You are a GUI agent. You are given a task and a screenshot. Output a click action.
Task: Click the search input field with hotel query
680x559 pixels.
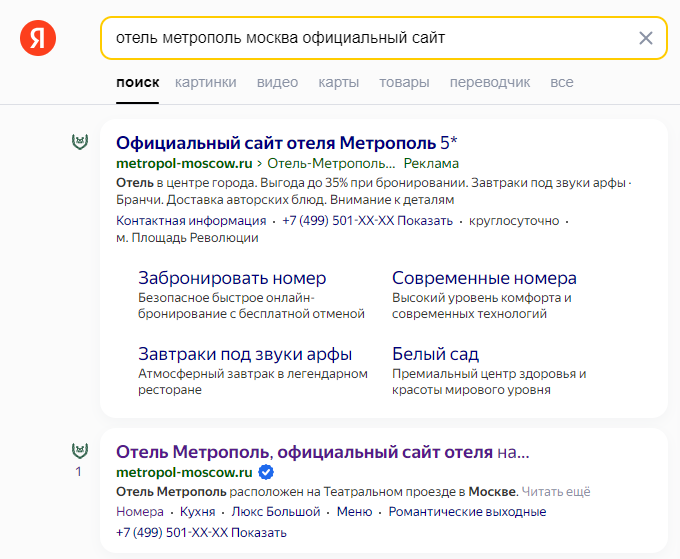click(x=383, y=38)
